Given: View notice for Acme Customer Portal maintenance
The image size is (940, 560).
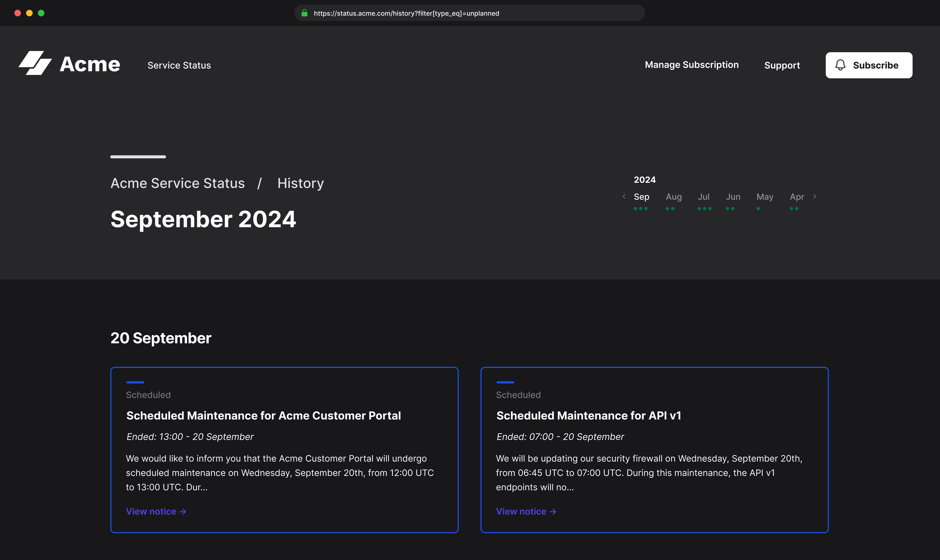Looking at the screenshot, I should point(151,512).
